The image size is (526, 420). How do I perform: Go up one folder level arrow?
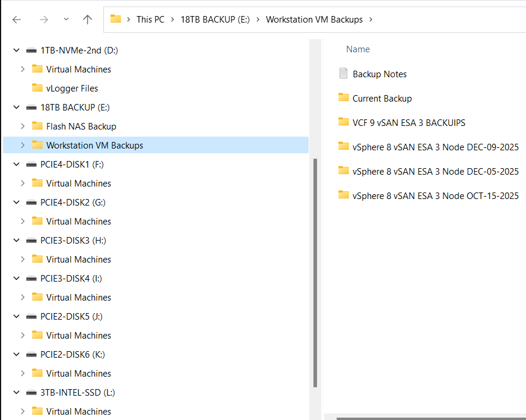(x=88, y=20)
